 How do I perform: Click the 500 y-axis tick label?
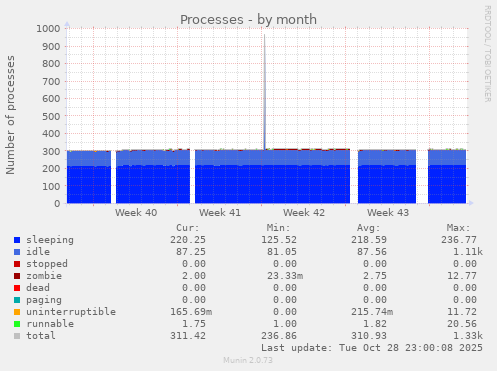tap(51, 116)
